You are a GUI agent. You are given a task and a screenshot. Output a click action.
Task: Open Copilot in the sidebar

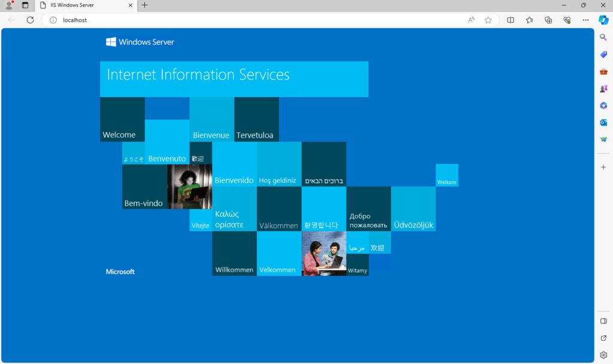603,20
